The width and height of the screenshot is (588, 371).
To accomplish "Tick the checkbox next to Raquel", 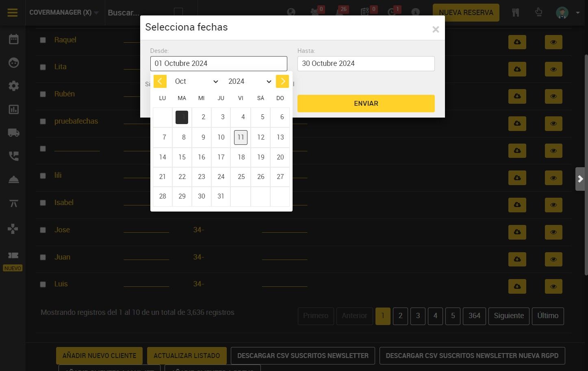I will click(x=43, y=40).
